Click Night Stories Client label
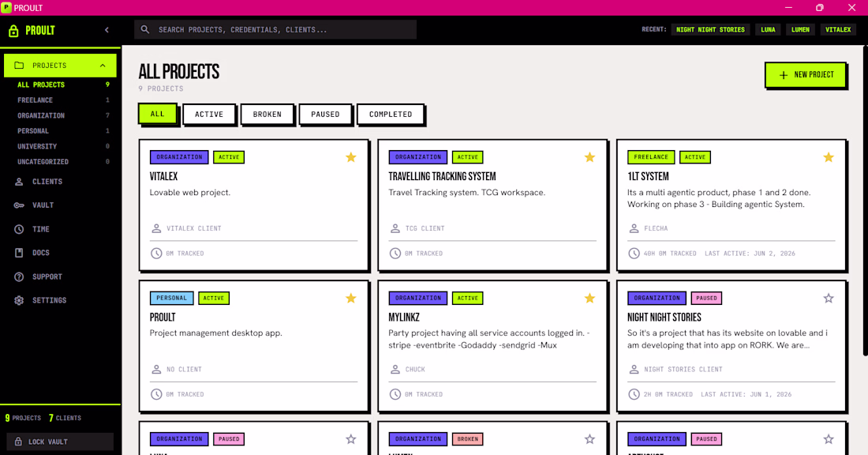The width and height of the screenshot is (868, 455). click(683, 369)
